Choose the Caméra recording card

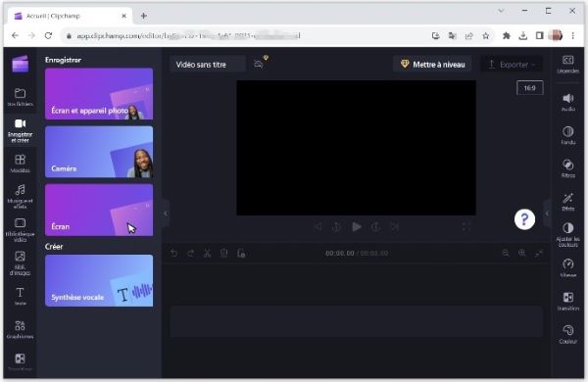(x=99, y=152)
